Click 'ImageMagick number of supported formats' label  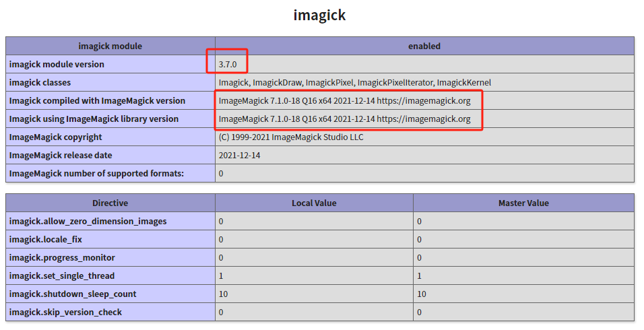[x=96, y=174]
